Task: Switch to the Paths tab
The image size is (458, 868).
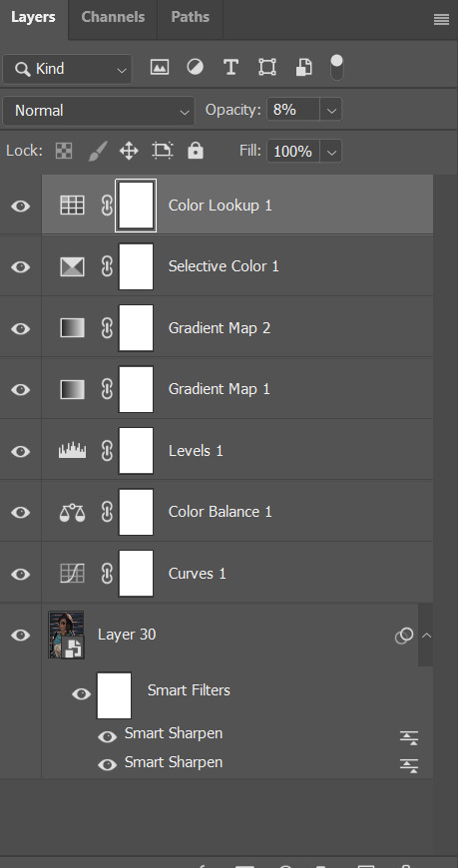Action: point(190,17)
